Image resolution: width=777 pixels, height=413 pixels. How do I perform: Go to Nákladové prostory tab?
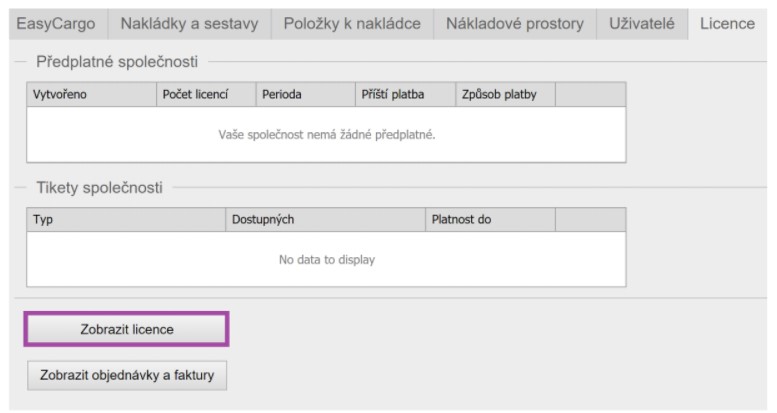click(515, 24)
